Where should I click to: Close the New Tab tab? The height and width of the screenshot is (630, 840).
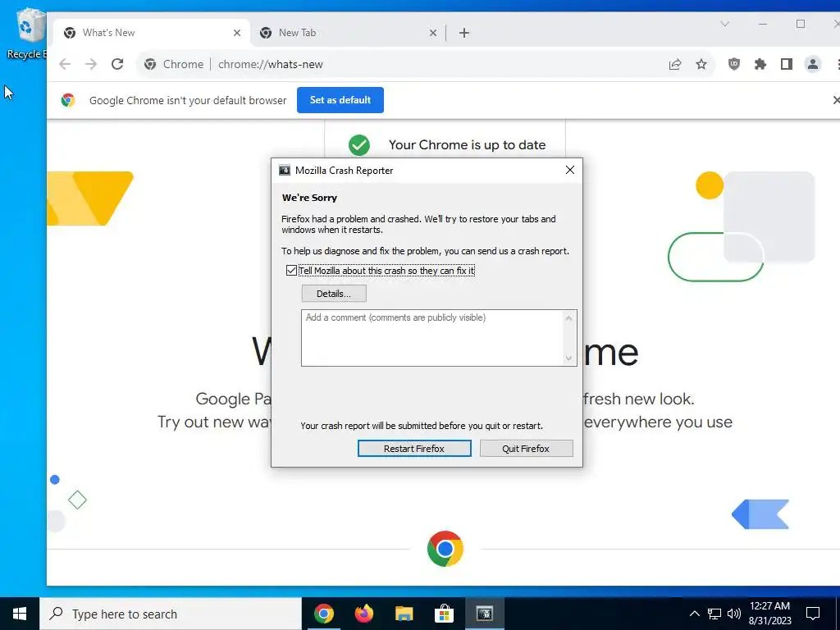(433, 33)
